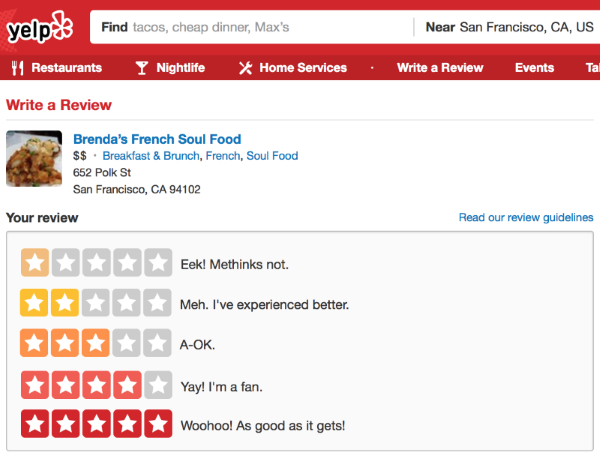This screenshot has height=456, width=600.
Task: Select the fourth star in the "Yay! I'm a fan" row
Action: click(x=127, y=384)
